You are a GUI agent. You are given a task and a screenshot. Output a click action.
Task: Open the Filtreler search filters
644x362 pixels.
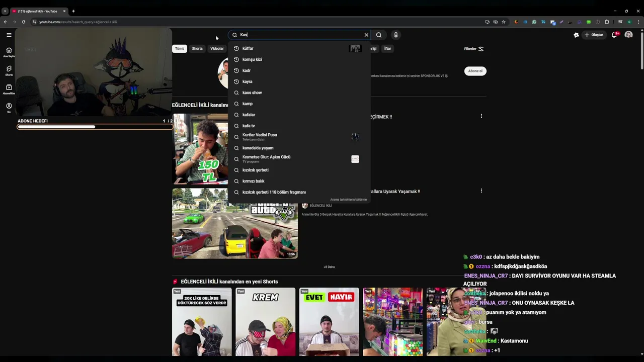pyautogui.click(x=473, y=49)
